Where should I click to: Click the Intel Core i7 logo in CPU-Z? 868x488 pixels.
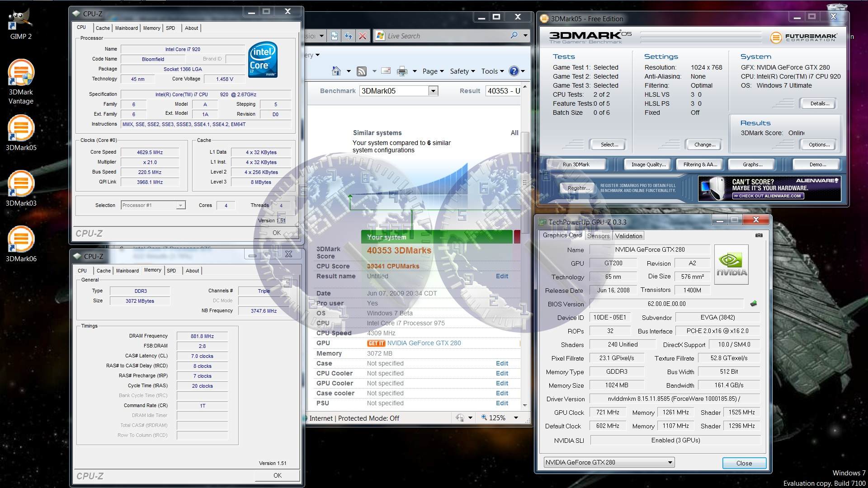(x=263, y=59)
